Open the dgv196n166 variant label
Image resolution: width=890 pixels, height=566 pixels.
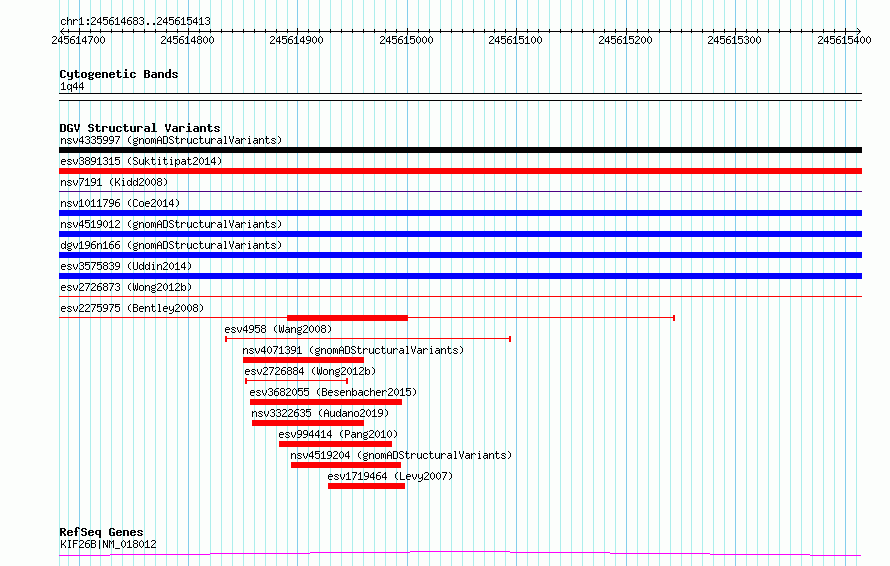click(x=171, y=245)
